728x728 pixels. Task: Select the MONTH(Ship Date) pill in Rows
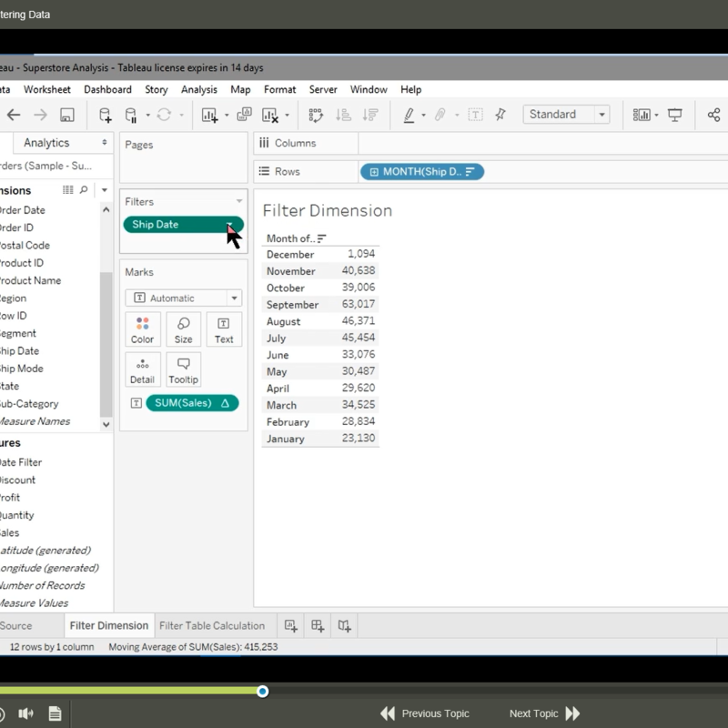[x=422, y=171]
